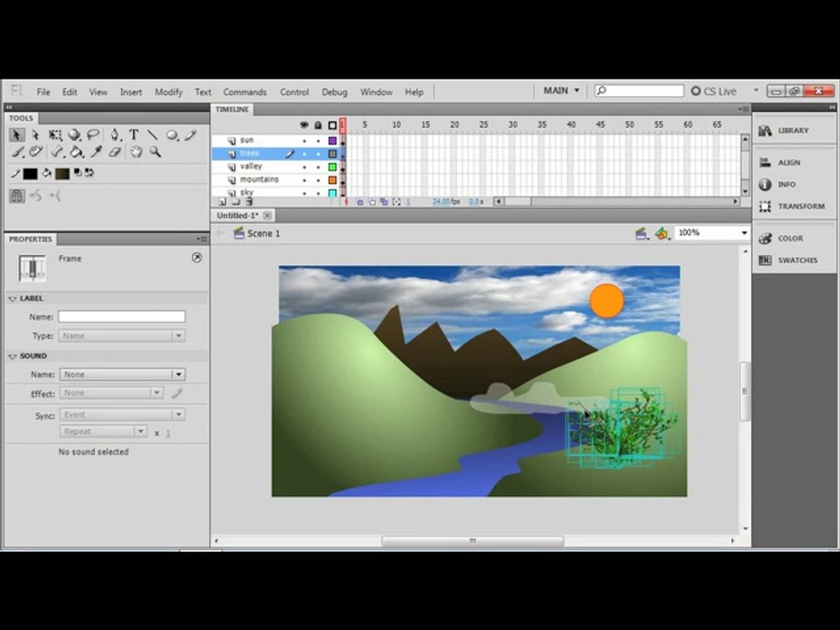The image size is (840, 630).
Task: Toggle Snap to Objects magnet option
Action: click(x=17, y=196)
